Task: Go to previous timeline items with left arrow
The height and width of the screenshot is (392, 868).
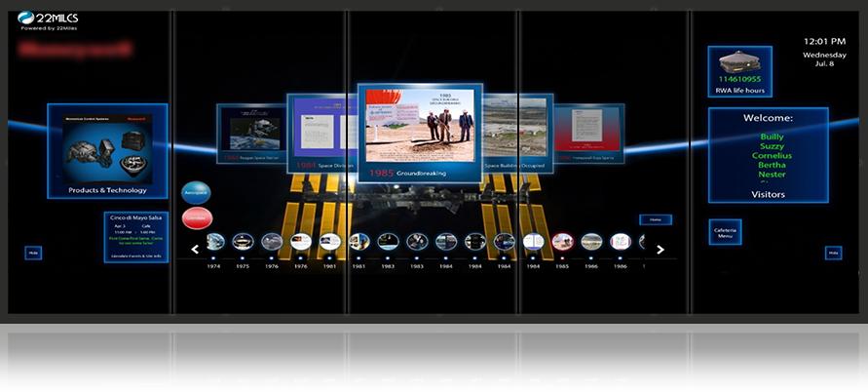Action: (195, 250)
